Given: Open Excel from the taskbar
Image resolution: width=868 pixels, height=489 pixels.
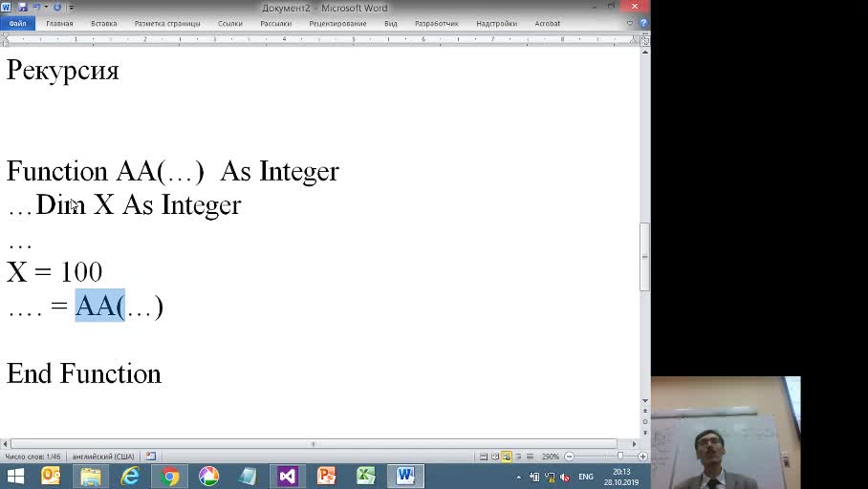Looking at the screenshot, I should 366,477.
